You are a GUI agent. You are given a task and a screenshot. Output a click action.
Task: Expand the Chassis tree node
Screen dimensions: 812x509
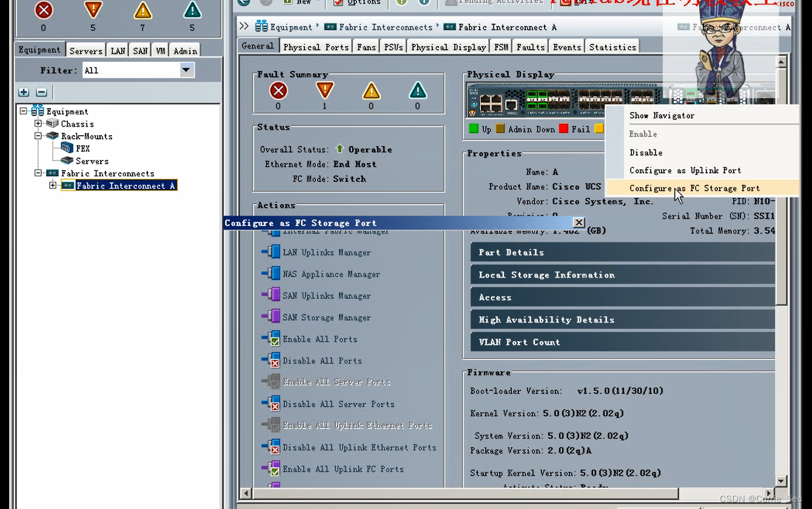38,124
